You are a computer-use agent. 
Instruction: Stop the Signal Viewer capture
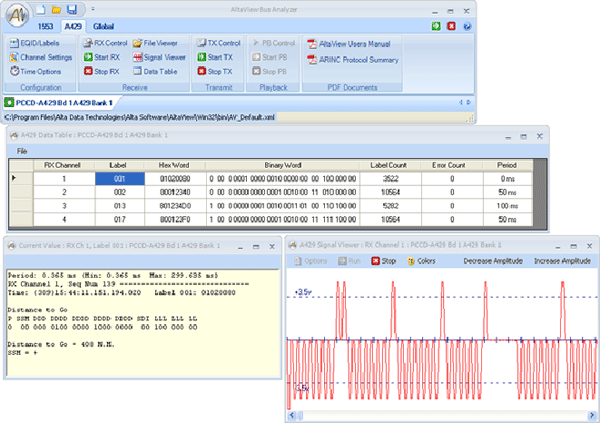point(384,261)
